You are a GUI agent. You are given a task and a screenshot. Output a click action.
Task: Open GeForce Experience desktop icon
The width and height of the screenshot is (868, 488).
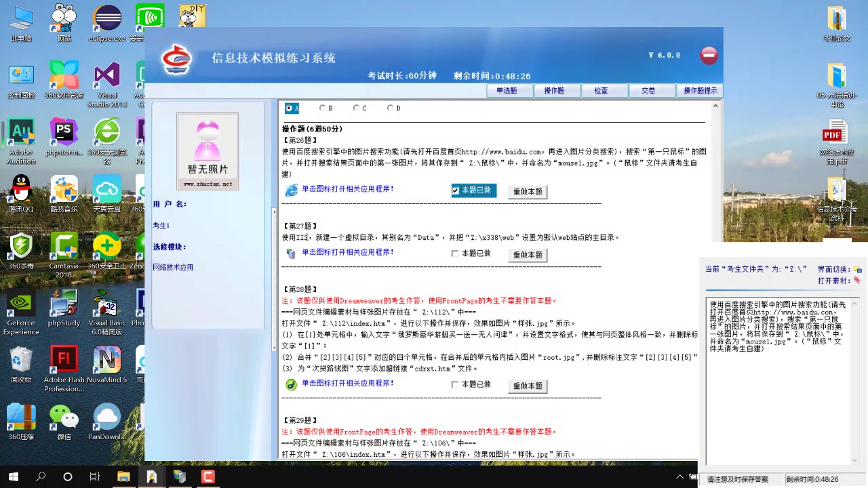(x=22, y=312)
